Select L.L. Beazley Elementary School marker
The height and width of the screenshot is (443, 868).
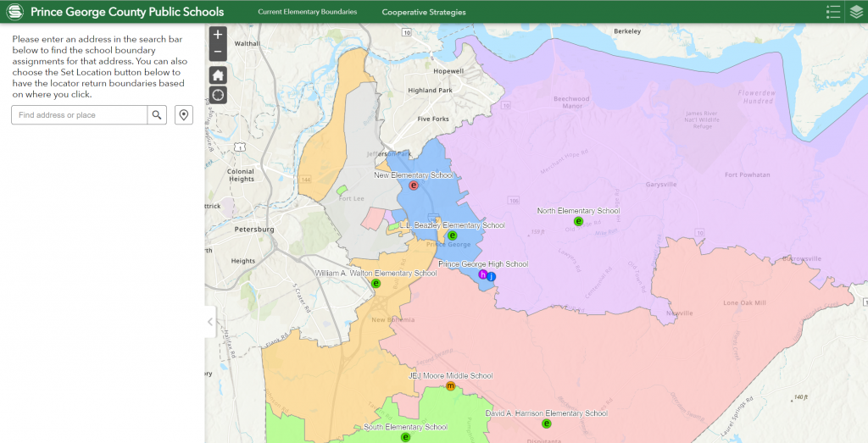pyautogui.click(x=453, y=235)
